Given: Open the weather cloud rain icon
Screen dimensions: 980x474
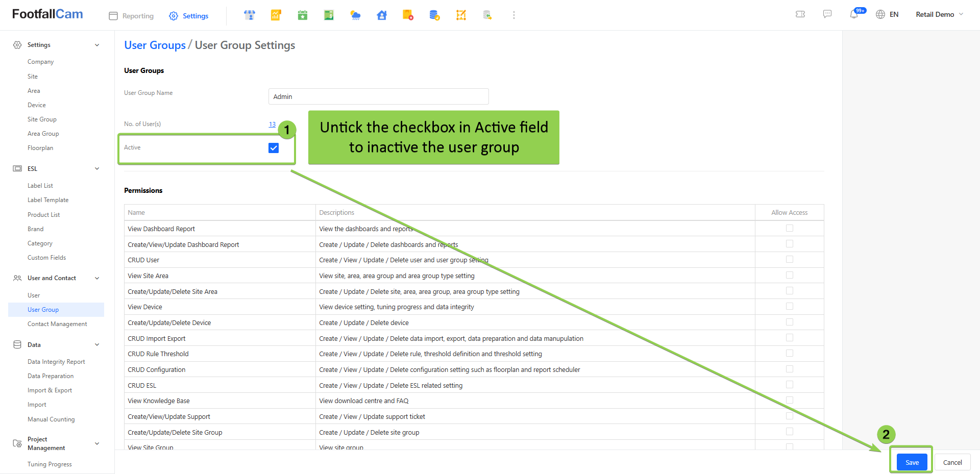Looking at the screenshot, I should pyautogui.click(x=355, y=15).
